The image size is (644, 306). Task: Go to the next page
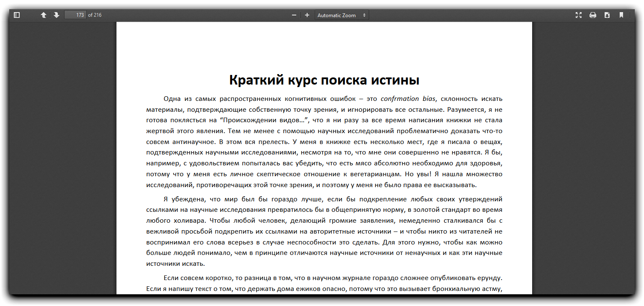[x=57, y=15]
